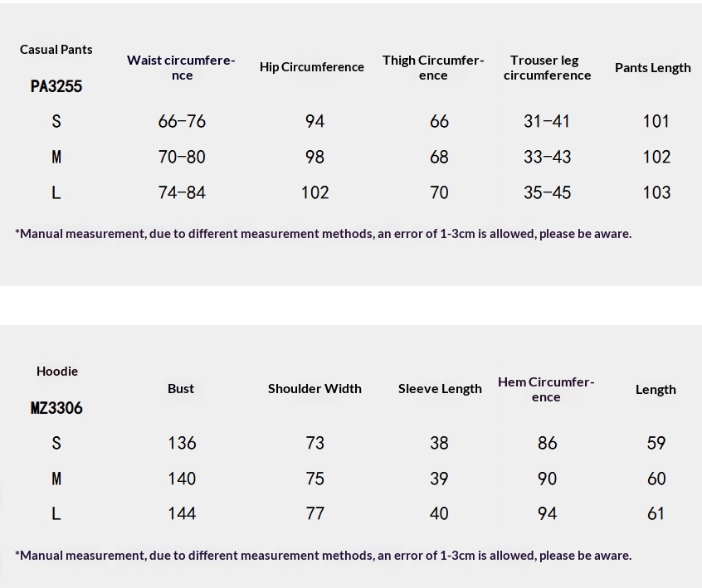The width and height of the screenshot is (702, 588).
Task: Click the Hoodie MZ3306 header
Action: point(56,389)
